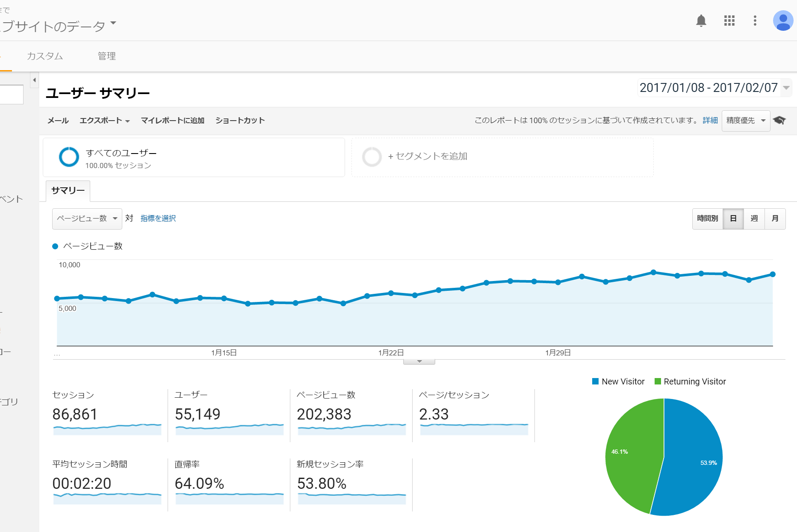Open the user account avatar

(782, 21)
